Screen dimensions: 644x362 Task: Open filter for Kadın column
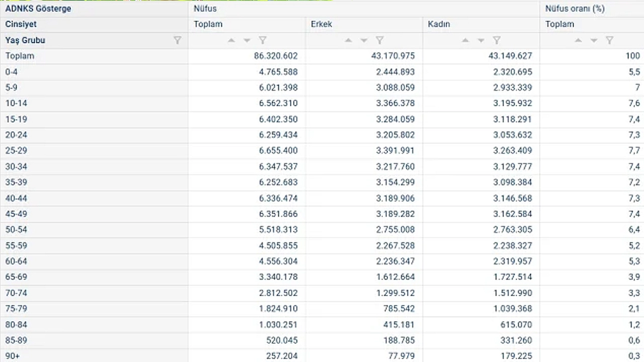click(497, 40)
